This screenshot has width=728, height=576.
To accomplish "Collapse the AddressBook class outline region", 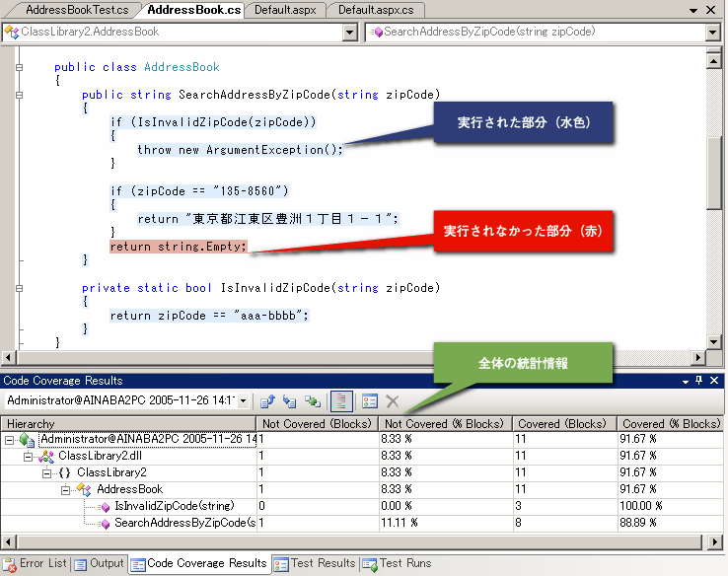I will tap(19, 67).
